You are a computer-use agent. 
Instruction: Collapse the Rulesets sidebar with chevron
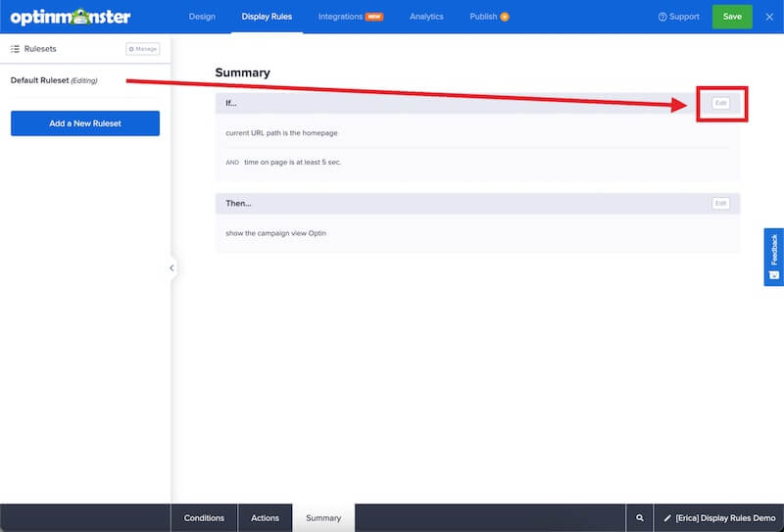[171, 267]
